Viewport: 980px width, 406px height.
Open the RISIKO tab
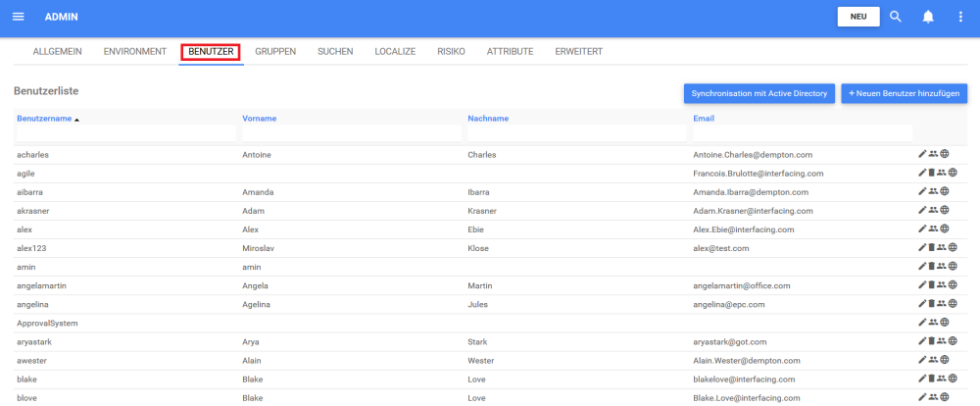click(451, 51)
